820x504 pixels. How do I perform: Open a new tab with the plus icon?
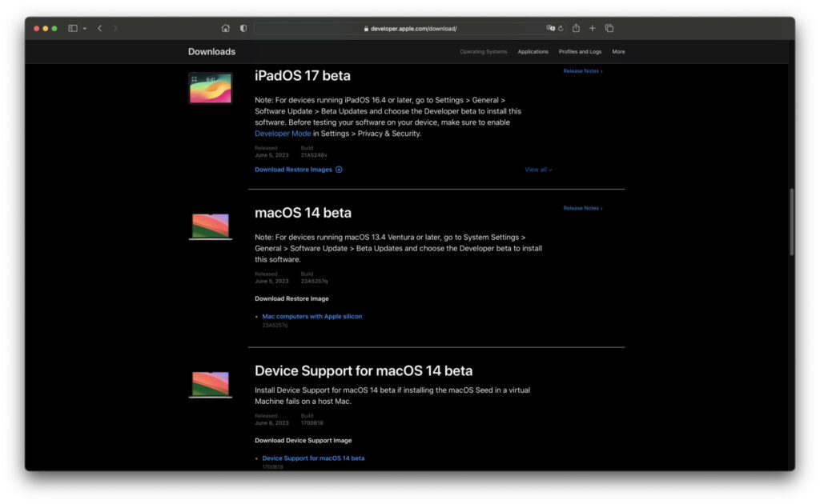[x=592, y=28]
